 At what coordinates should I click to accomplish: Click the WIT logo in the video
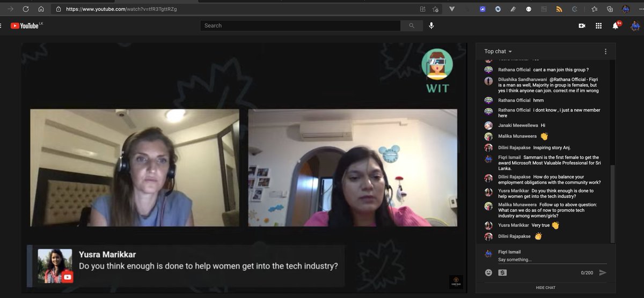pos(437,71)
